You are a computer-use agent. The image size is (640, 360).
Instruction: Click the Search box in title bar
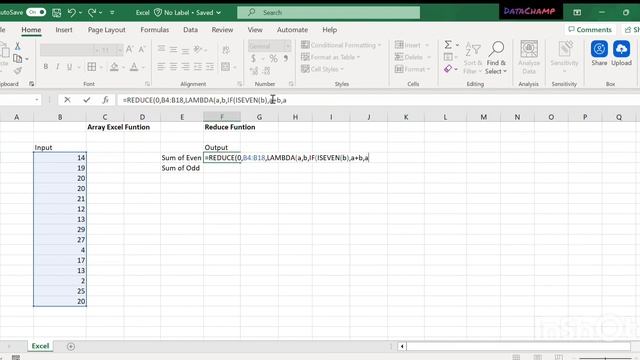tap(329, 12)
